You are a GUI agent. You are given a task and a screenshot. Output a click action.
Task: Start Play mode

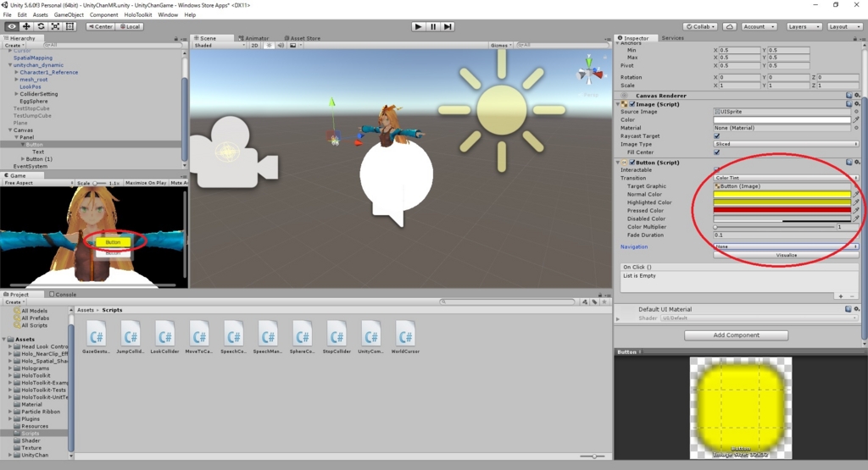(419, 26)
